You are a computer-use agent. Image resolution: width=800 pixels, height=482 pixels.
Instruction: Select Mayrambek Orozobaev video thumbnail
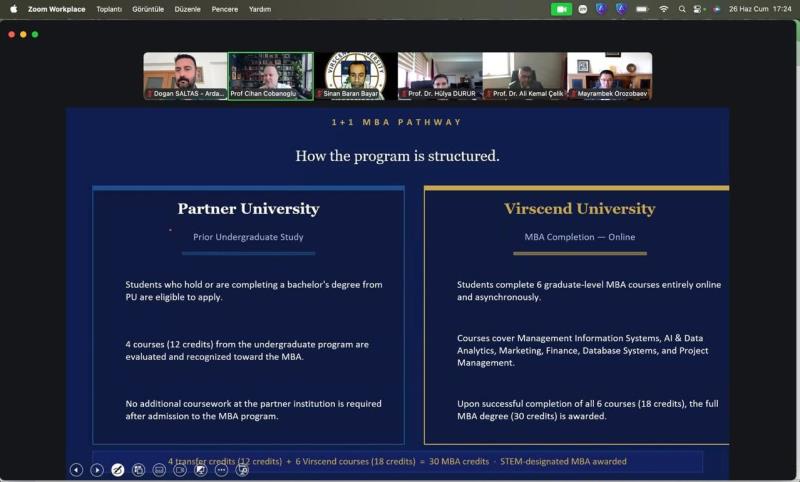[x=609, y=75]
